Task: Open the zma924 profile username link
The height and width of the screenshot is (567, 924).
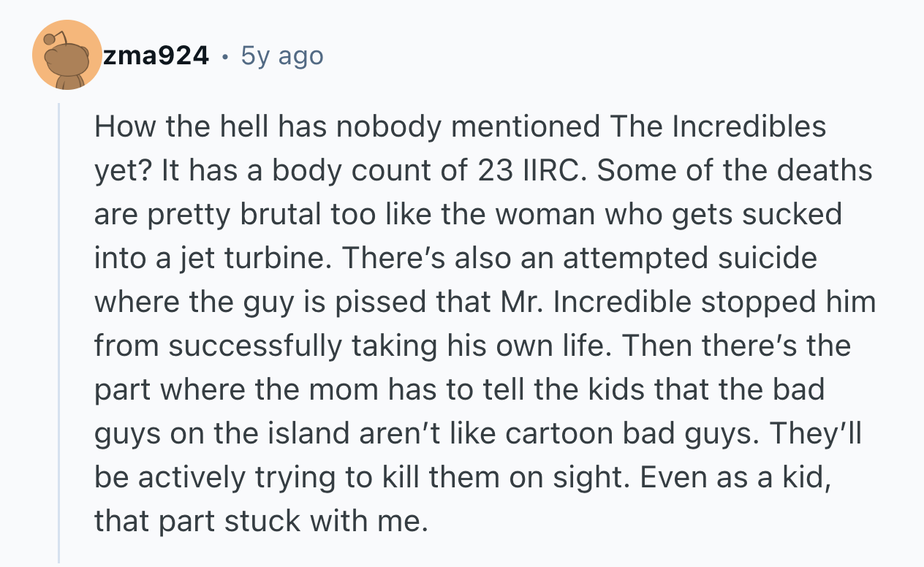Action: 155,55
